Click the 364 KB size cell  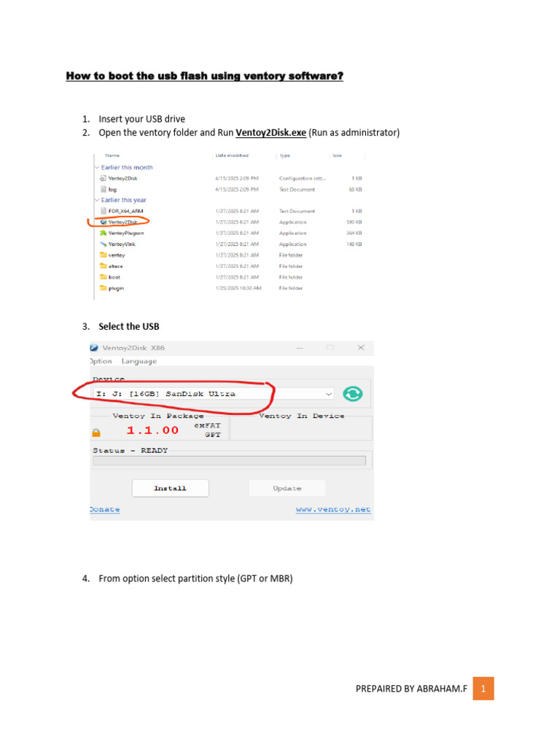tap(354, 233)
